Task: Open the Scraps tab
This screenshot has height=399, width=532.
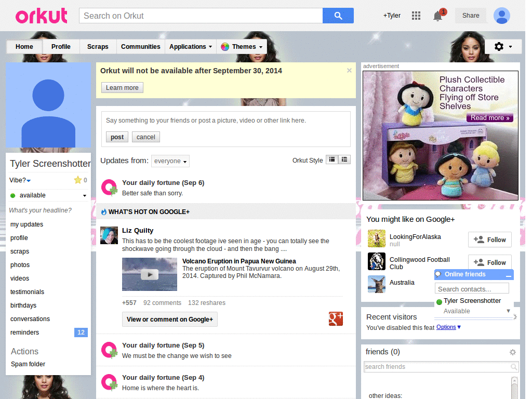Action: (x=98, y=47)
